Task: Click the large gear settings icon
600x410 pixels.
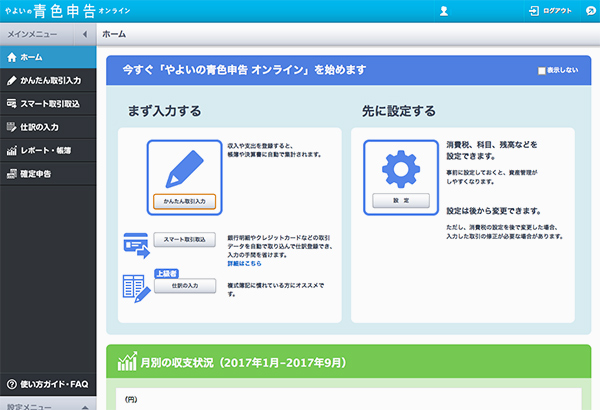Action: 401,169
